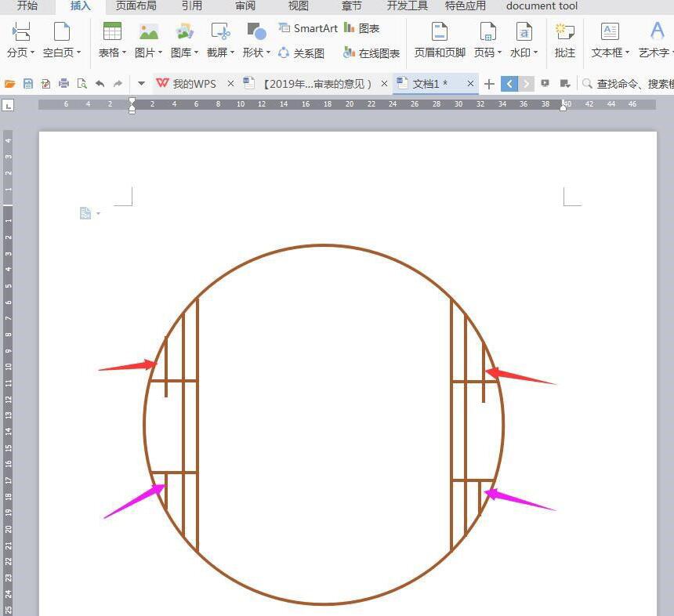
Task: Switch to the 2019年...审表的意见 document tab
Action: (x=317, y=83)
